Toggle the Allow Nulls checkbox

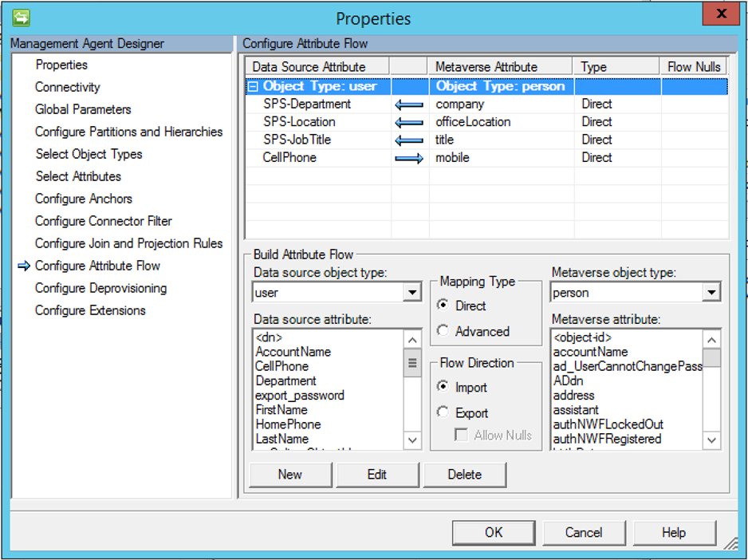pos(461,436)
